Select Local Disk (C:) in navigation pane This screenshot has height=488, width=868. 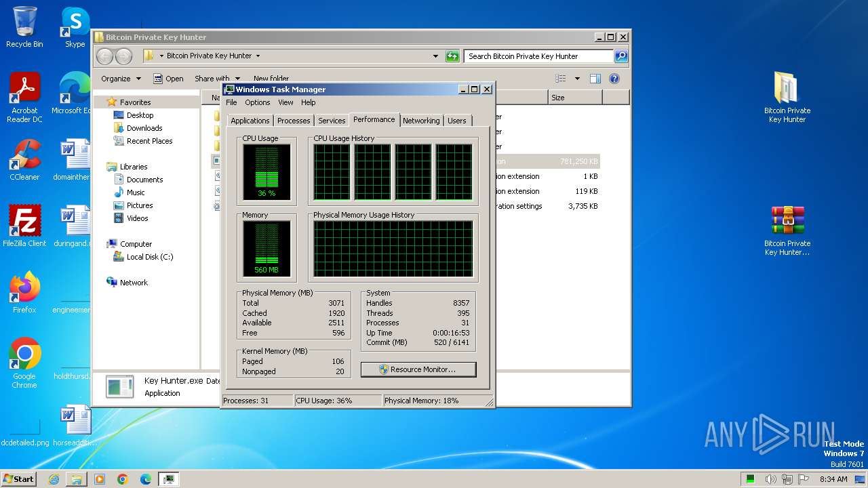click(x=150, y=257)
